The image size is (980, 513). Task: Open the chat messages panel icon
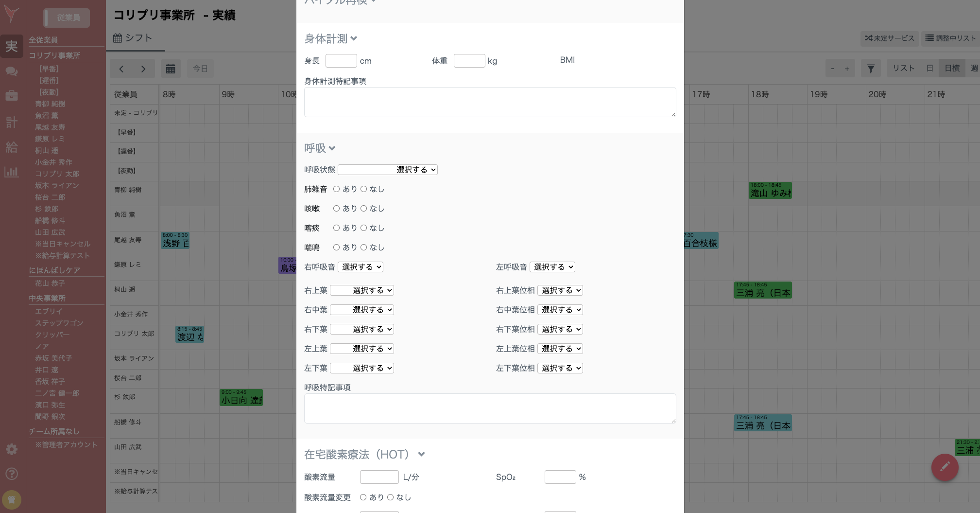tap(11, 71)
